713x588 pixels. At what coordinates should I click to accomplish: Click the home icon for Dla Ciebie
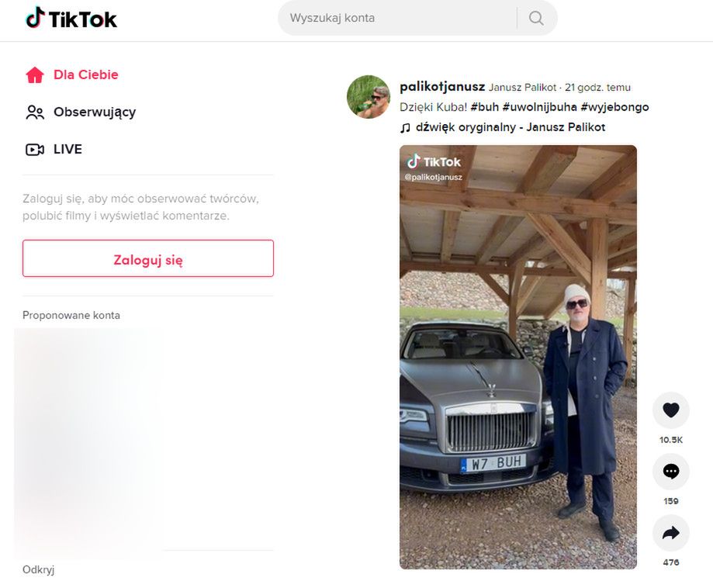pyautogui.click(x=35, y=75)
